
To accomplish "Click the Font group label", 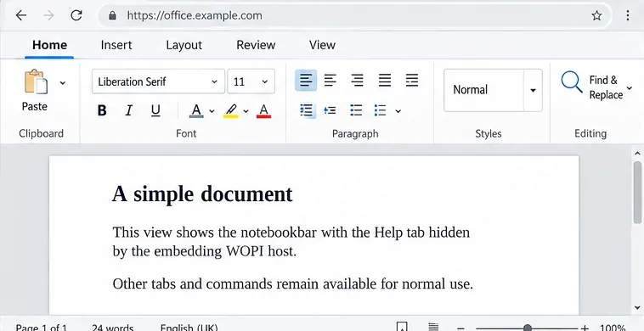I will (x=186, y=133).
